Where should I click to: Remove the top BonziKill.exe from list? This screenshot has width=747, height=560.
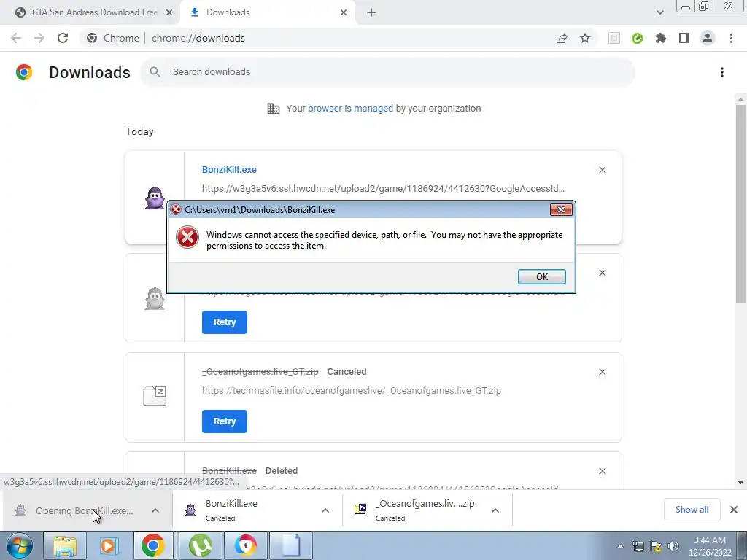602,170
